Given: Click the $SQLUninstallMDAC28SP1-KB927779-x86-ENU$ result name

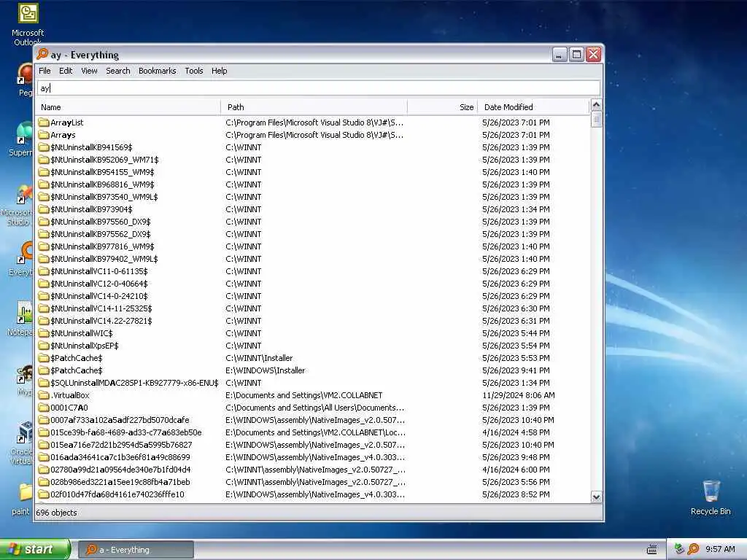Looking at the screenshot, I should coord(134,382).
